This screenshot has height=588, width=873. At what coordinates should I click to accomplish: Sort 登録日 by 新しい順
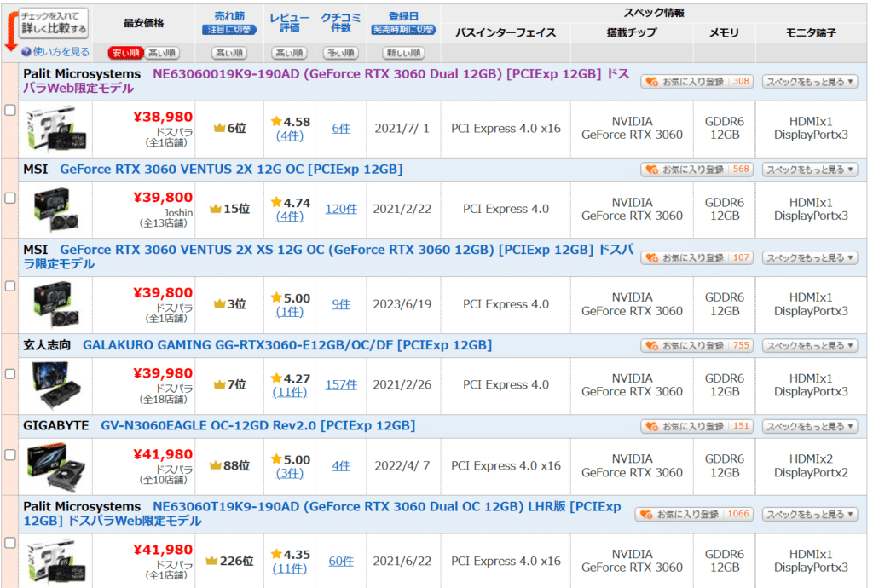(403, 53)
